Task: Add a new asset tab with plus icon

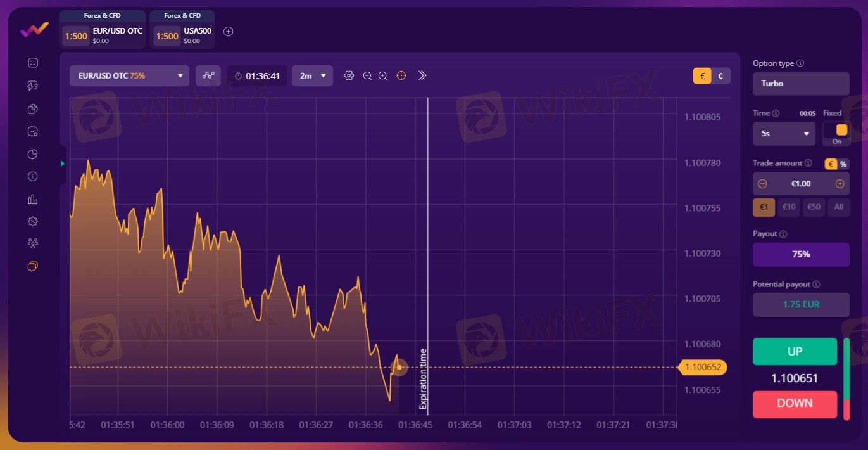Action: pyautogui.click(x=229, y=31)
